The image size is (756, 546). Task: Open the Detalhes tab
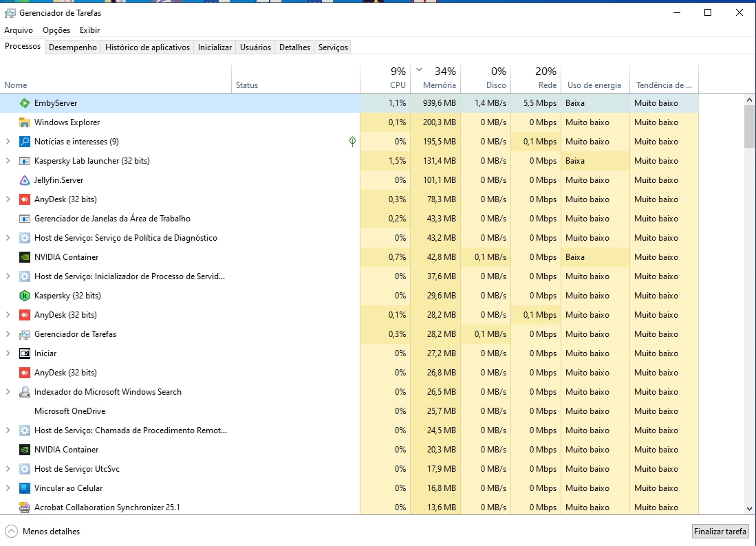[294, 47]
